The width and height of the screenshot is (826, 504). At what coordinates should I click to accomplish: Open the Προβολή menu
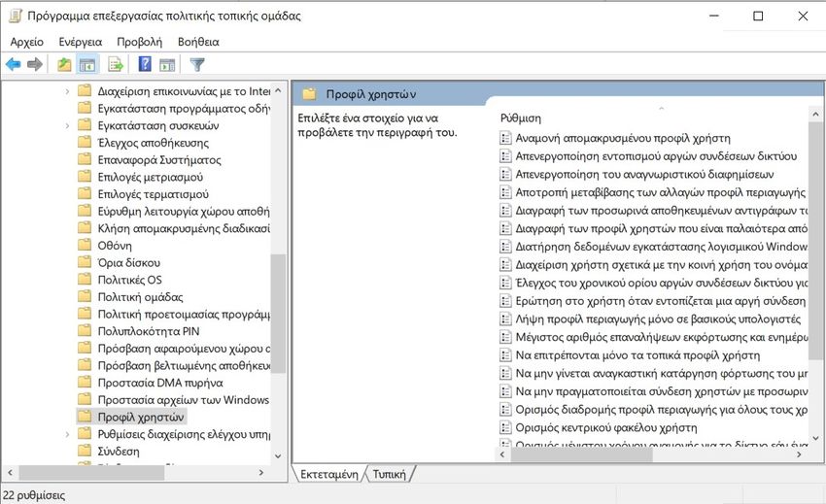[x=140, y=42]
